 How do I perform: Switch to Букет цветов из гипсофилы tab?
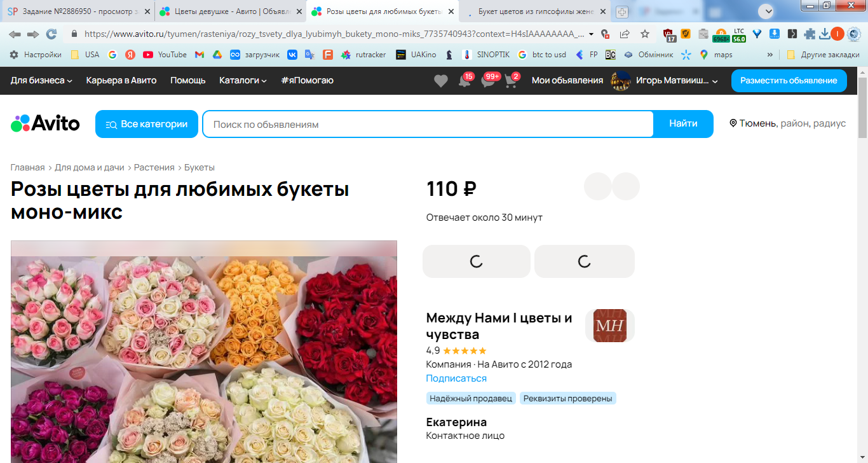point(535,11)
